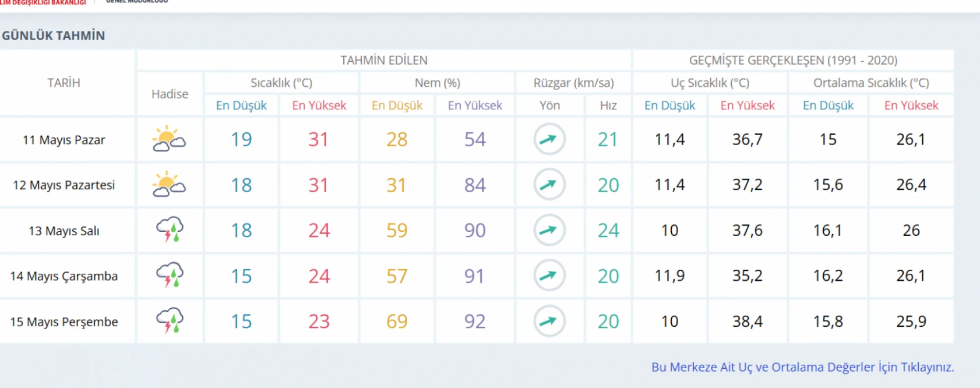Open the 'Uç ve Ortalama Değerler' link
The width and height of the screenshot is (980, 388).
(x=802, y=367)
